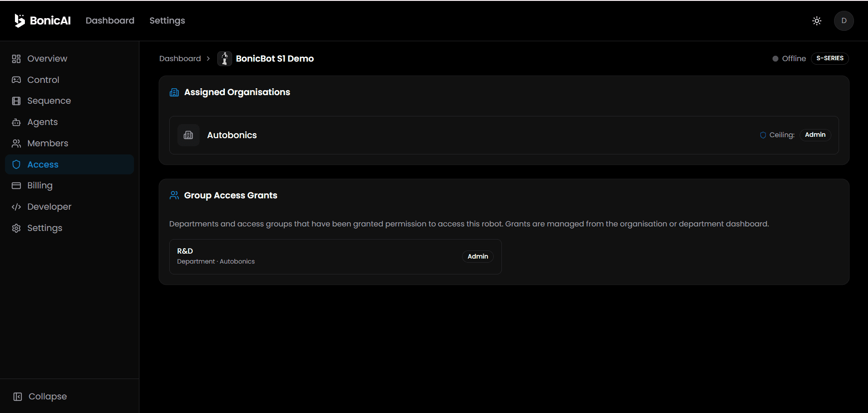Open the user avatar D menu
The width and height of the screenshot is (868, 413).
click(x=844, y=21)
